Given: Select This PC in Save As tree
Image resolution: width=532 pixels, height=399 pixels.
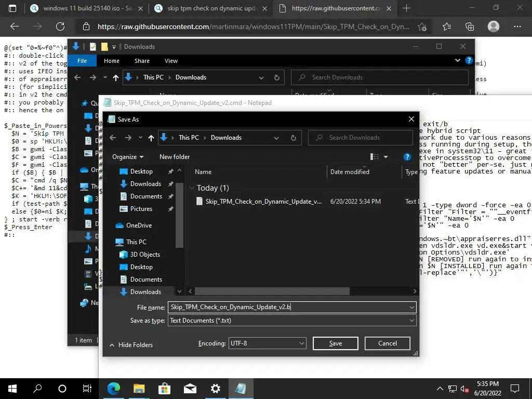Looking at the screenshot, I should 136,242.
